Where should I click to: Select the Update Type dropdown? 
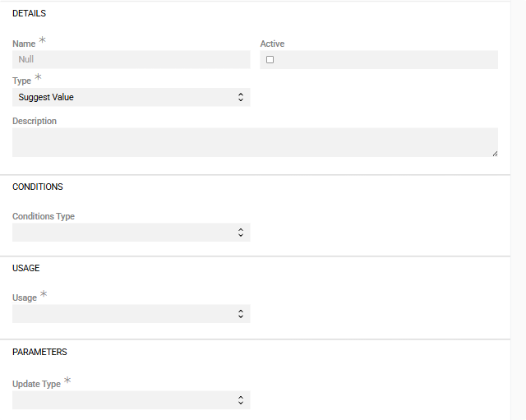click(131, 400)
